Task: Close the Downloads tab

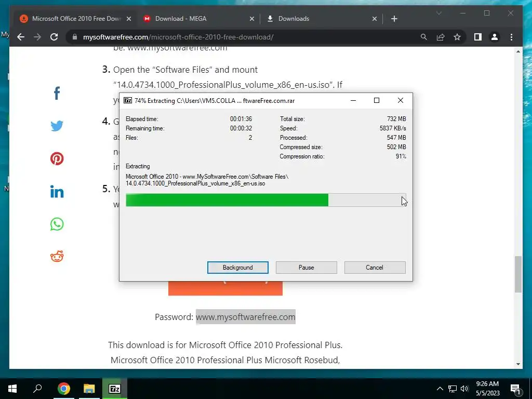Action: coord(374,19)
